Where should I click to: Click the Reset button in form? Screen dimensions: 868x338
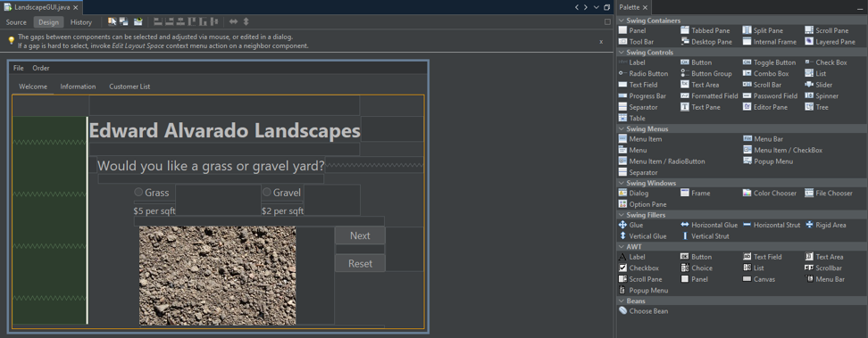coord(360,263)
